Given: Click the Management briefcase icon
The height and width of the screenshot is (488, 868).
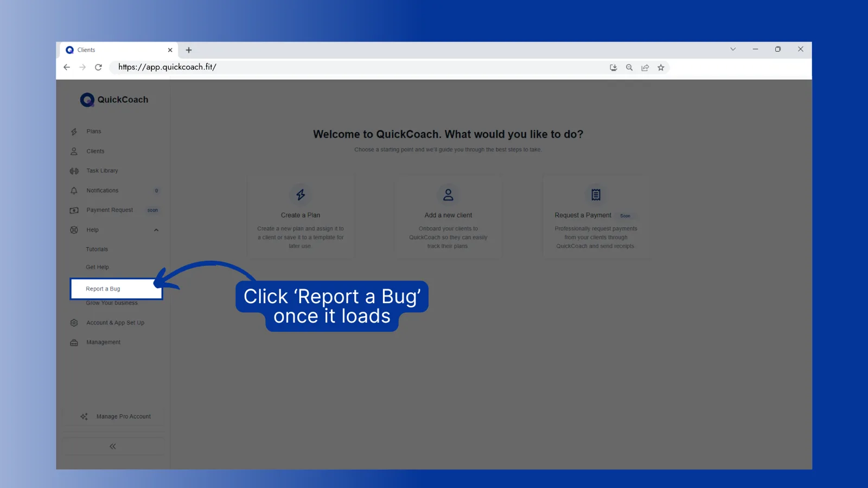Looking at the screenshot, I should click(x=74, y=343).
